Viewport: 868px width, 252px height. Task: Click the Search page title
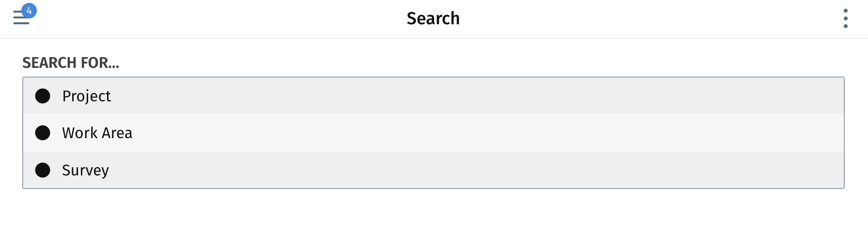[x=433, y=18]
